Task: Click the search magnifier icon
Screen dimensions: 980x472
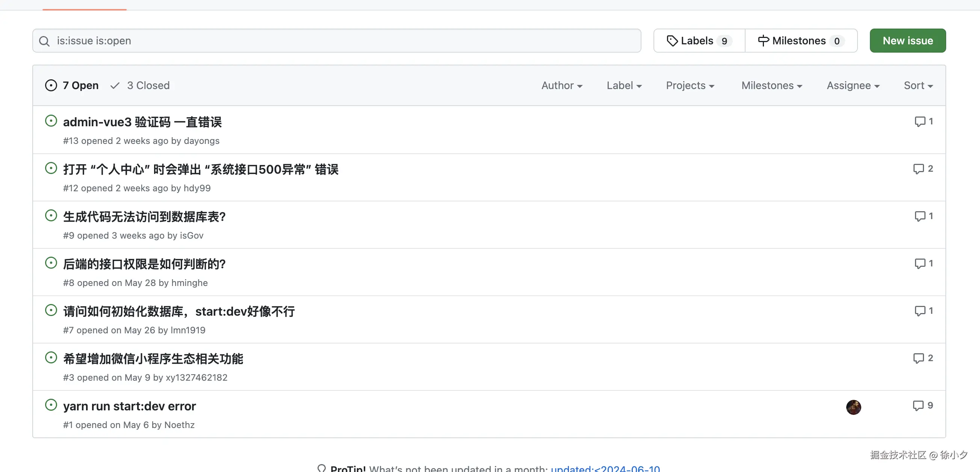Action: click(x=44, y=41)
